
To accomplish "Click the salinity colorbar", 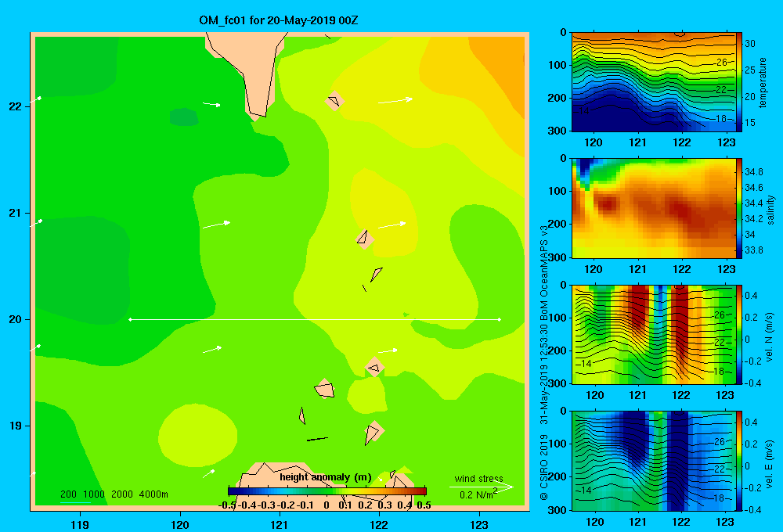I will pyautogui.click(x=739, y=208).
